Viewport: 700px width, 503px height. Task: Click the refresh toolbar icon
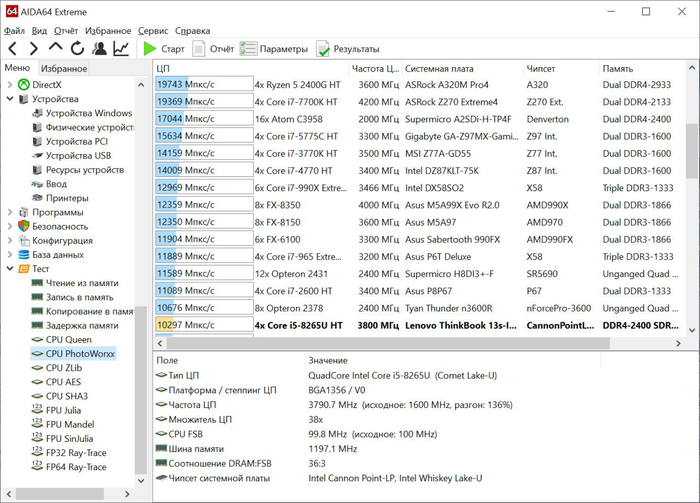click(77, 49)
